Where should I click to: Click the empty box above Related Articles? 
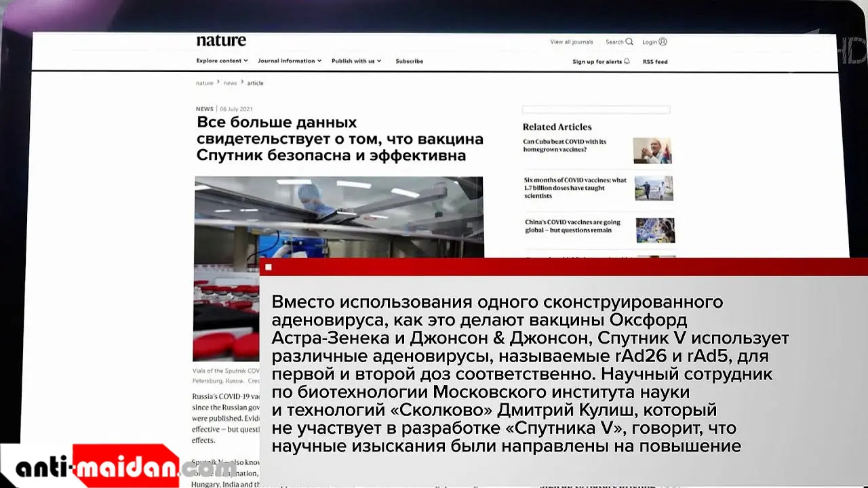pos(596,109)
